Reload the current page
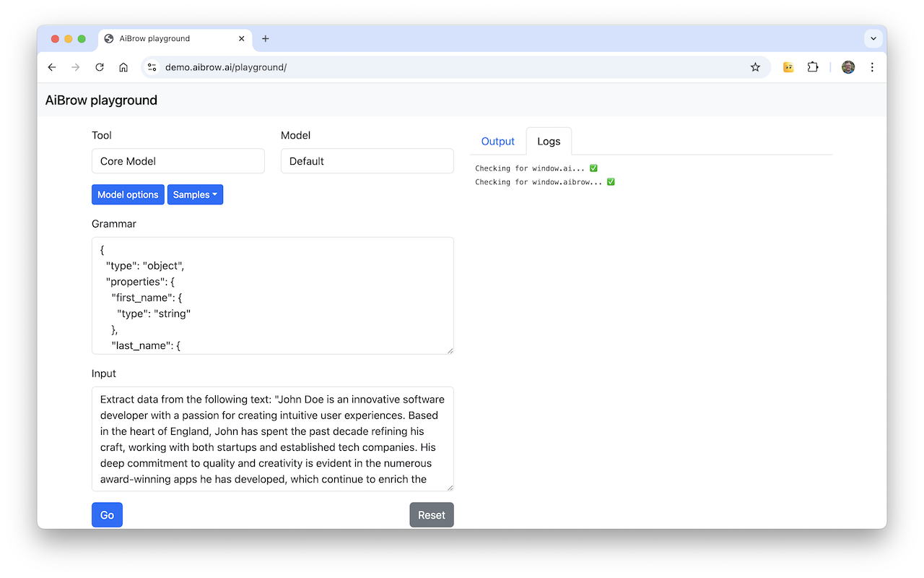924x578 pixels. (x=100, y=67)
